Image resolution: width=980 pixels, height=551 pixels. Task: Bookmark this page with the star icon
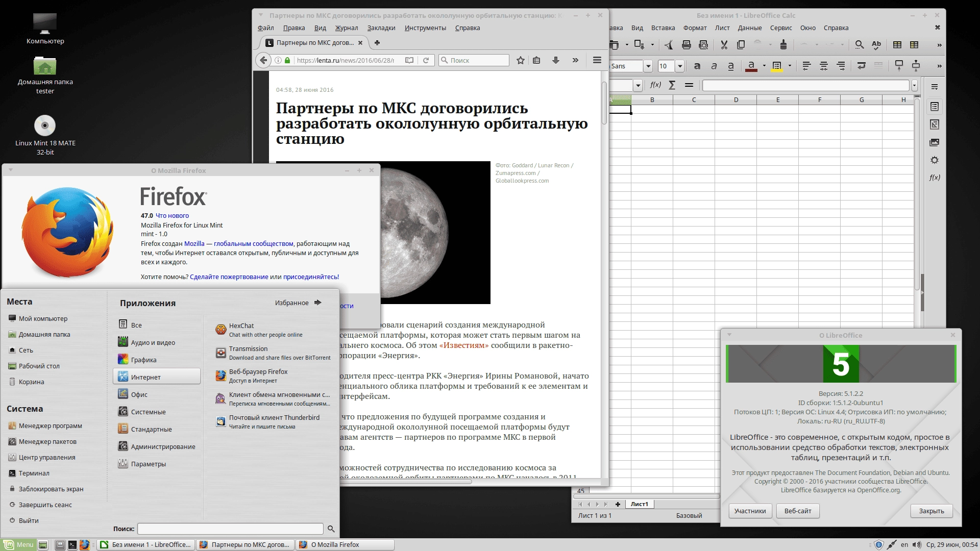pos(520,60)
